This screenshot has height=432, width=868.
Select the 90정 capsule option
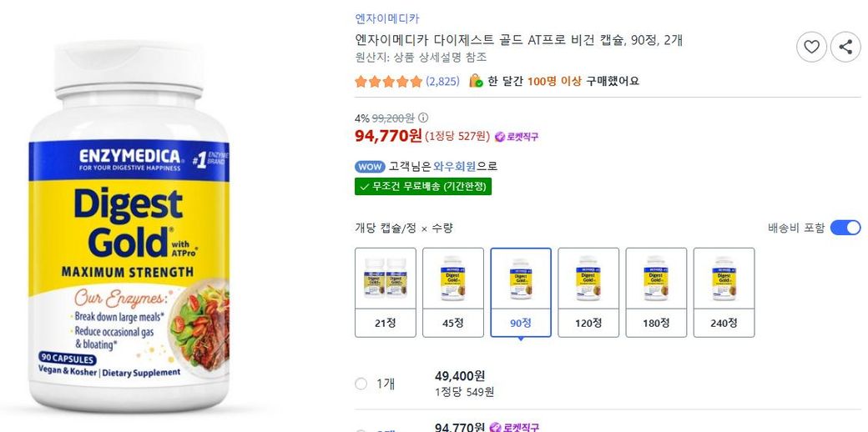click(521, 292)
